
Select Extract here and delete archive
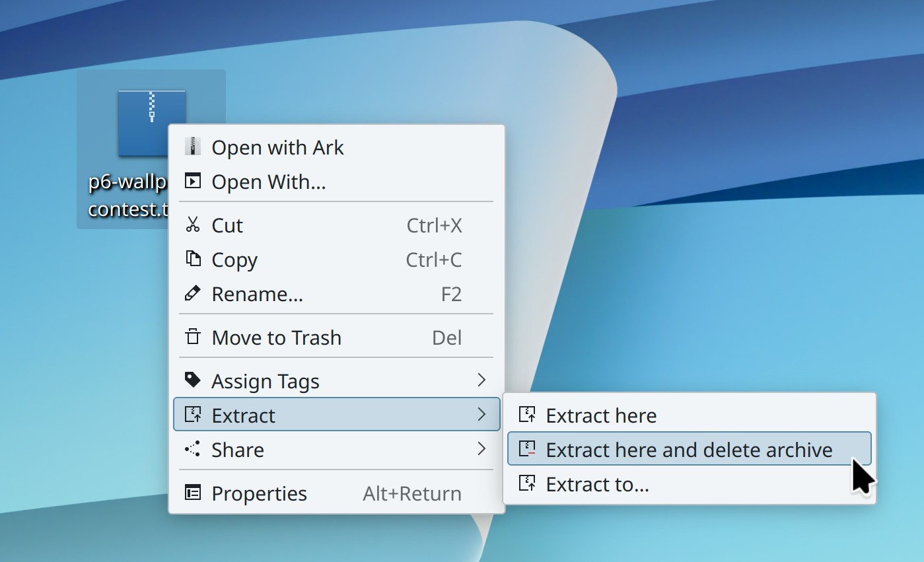(x=689, y=450)
